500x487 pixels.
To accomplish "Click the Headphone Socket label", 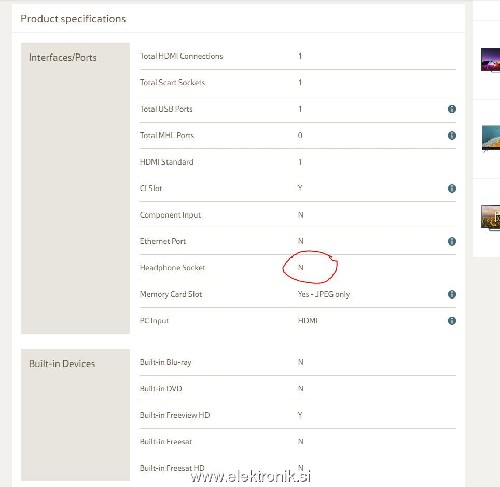I will 172,268.
